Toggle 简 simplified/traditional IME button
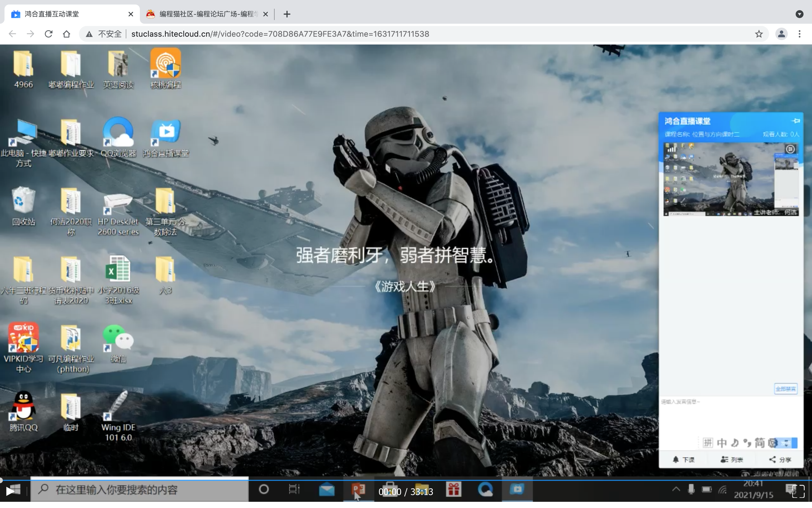This screenshot has width=812, height=508. coord(760,443)
